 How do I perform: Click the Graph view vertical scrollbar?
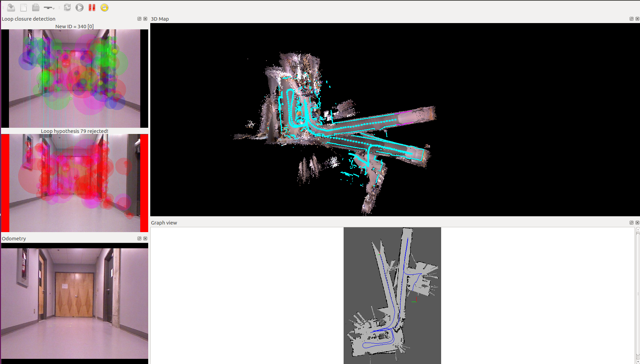point(638,295)
